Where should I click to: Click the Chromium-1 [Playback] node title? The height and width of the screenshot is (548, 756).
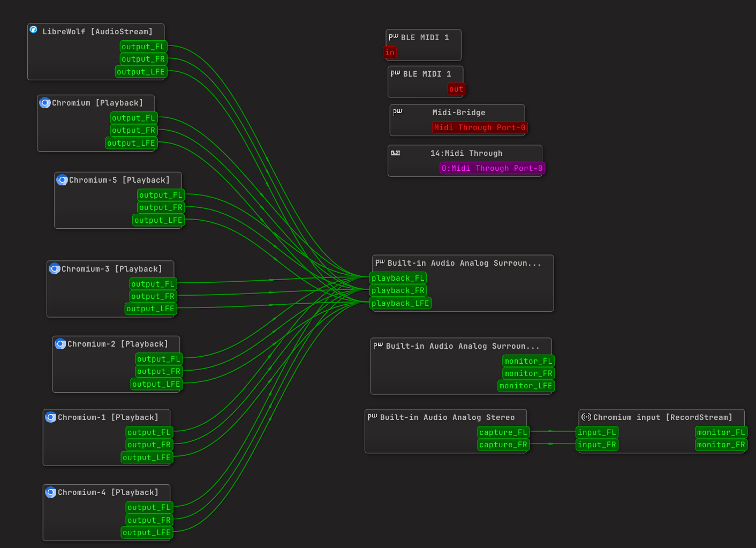pos(108,417)
